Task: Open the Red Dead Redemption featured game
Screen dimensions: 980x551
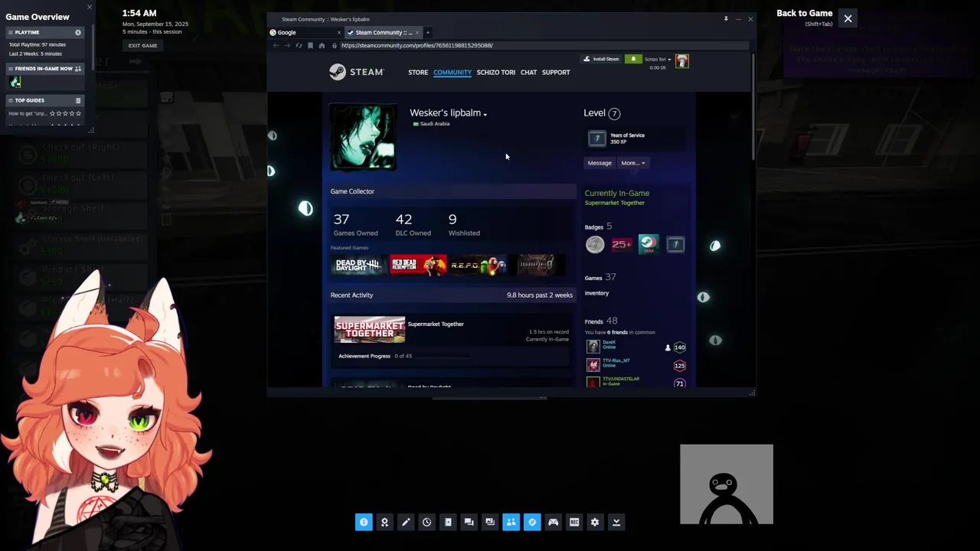Action: coord(418,266)
